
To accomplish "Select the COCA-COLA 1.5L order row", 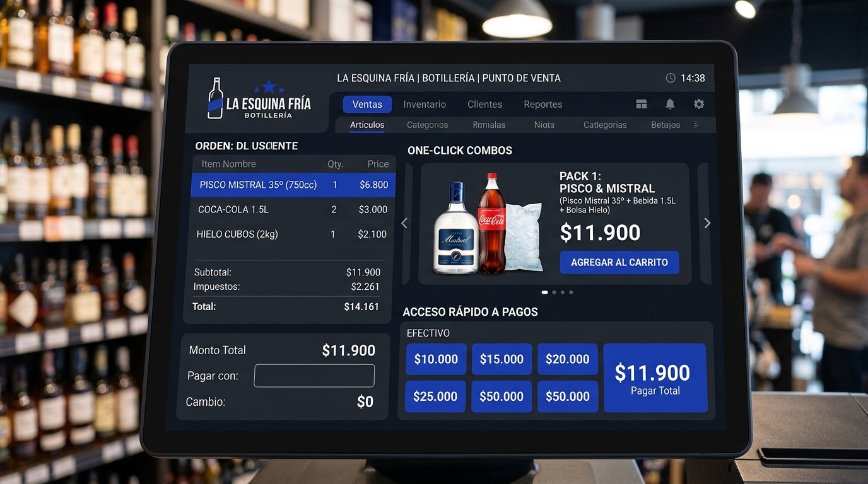I will [x=293, y=210].
